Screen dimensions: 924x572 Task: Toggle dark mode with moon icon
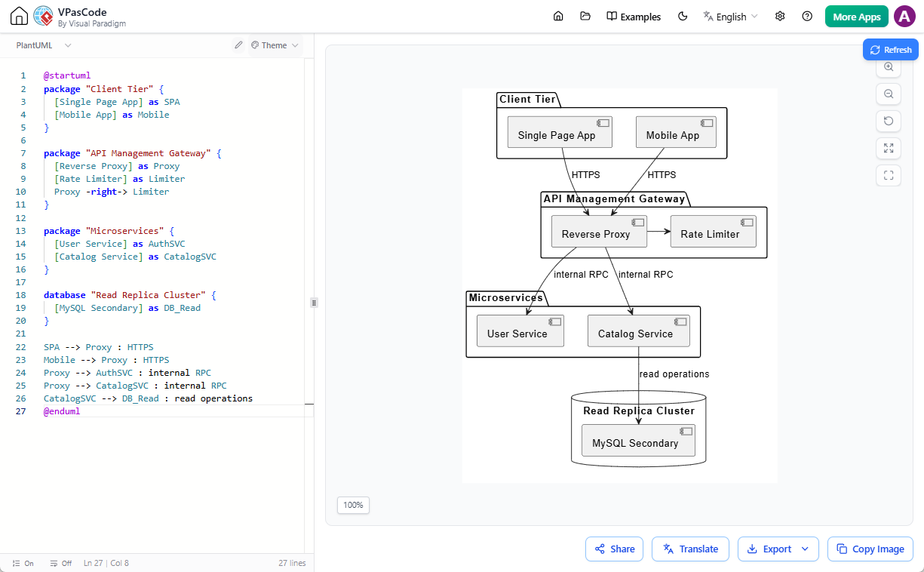(x=683, y=17)
